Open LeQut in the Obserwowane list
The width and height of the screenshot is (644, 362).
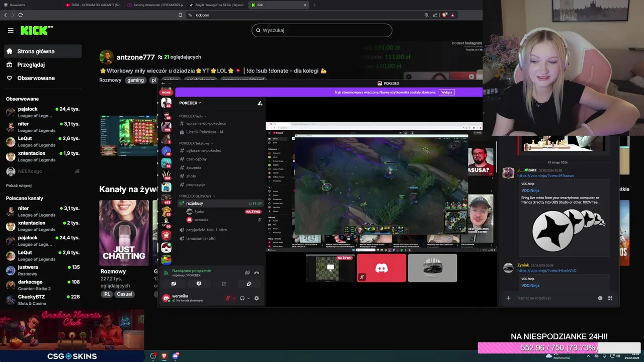[x=43, y=142]
